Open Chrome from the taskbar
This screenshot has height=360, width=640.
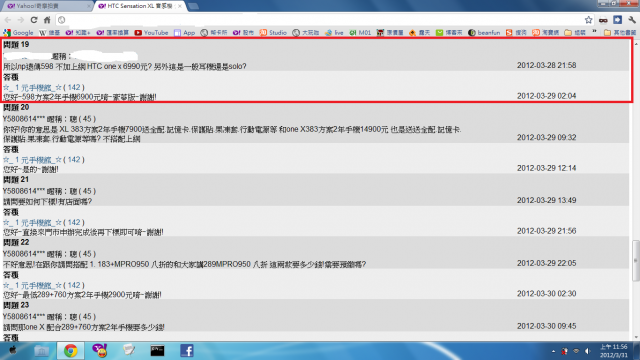(x=70, y=351)
